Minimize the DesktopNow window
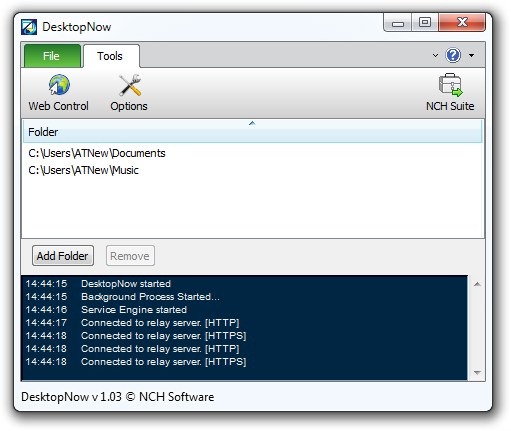Image resolution: width=511 pixels, height=431 pixels. [398, 23]
